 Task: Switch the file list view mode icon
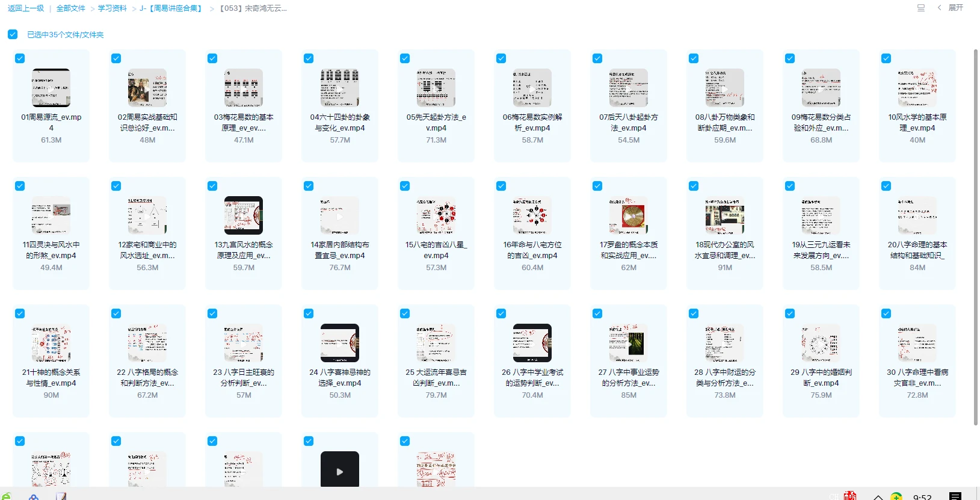coord(921,8)
